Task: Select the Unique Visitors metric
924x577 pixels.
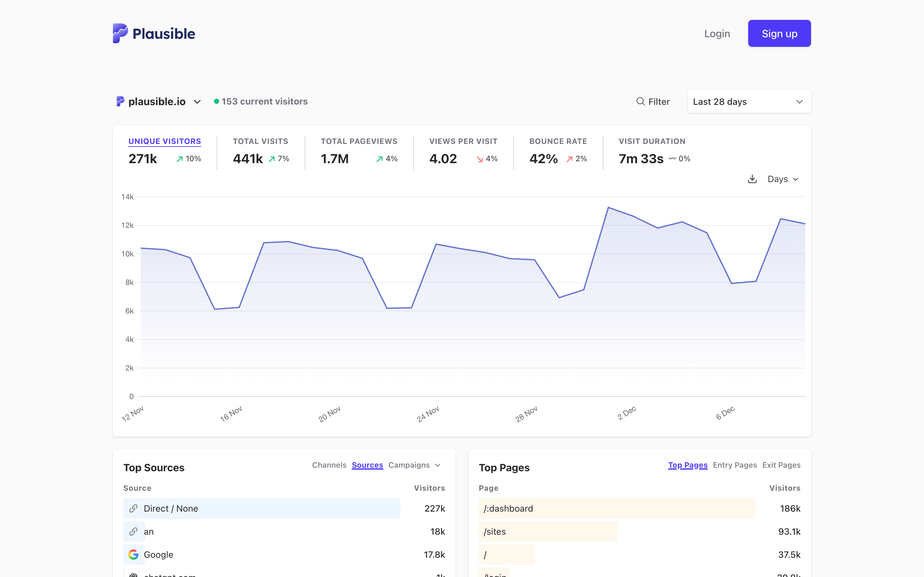Action: click(165, 142)
